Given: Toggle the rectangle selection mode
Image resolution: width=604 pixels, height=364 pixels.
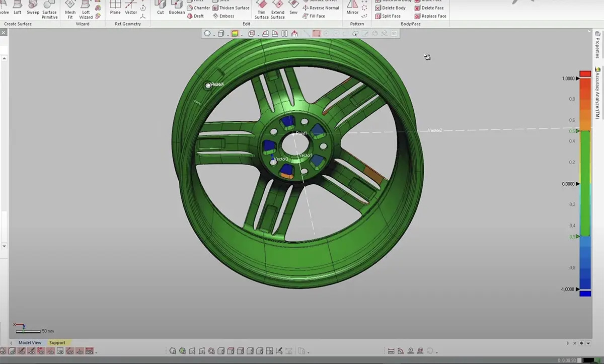Looking at the screenshot, I should click(316, 34).
